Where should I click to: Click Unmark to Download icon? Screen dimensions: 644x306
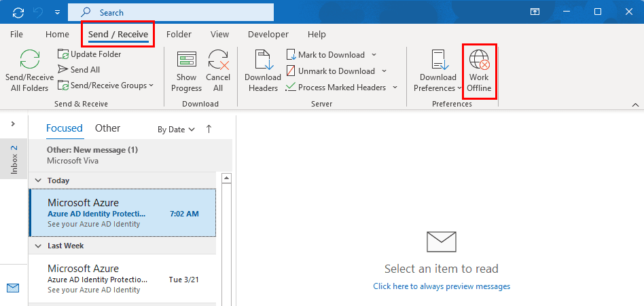tap(291, 71)
